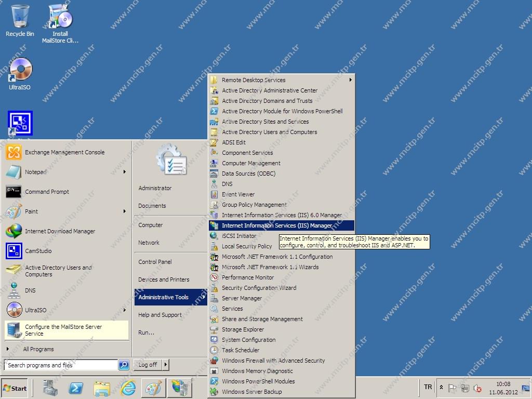Click Search programs and files box
This screenshot has height=399, width=532.
(x=61, y=365)
